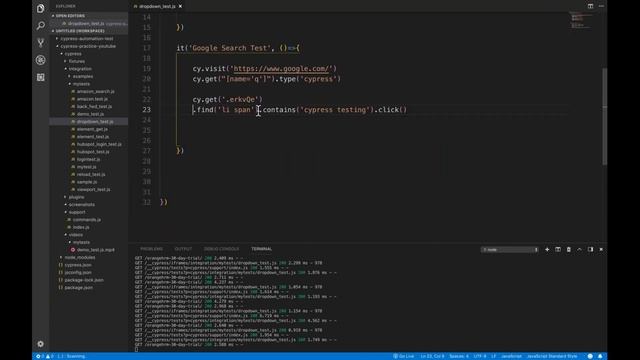The image size is (640, 360).
Task: Create a new terminal with plus icon
Action: tap(547, 249)
